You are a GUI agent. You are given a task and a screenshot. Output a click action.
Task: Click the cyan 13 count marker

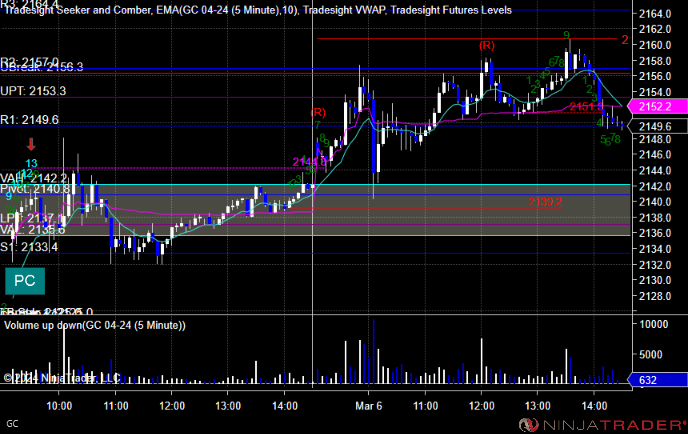[31, 164]
